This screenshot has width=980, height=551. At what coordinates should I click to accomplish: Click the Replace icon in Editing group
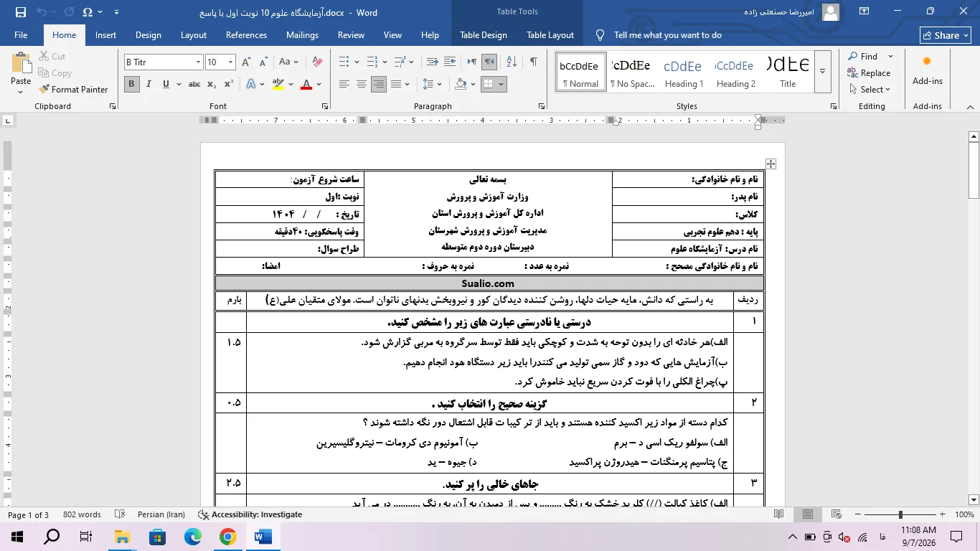pyautogui.click(x=869, y=72)
